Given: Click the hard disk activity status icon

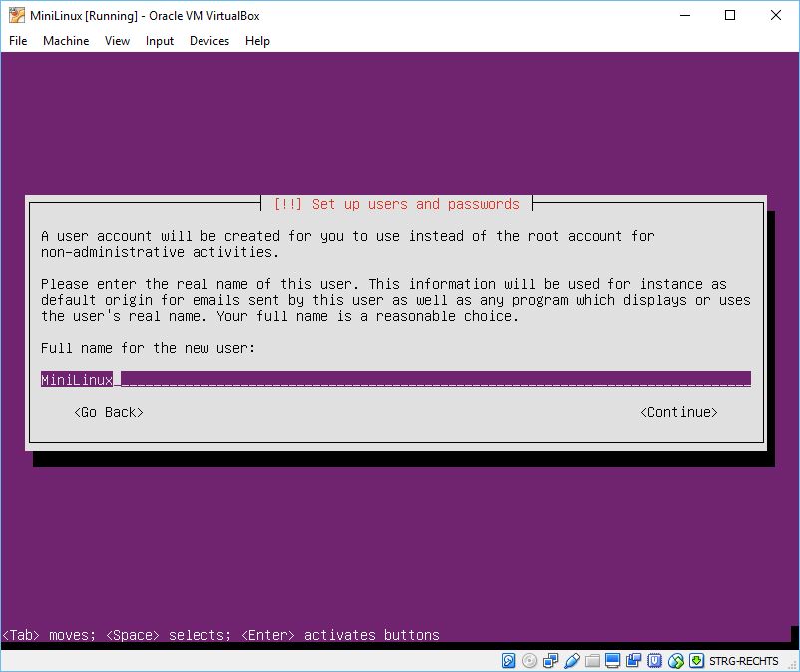Looking at the screenshot, I should tap(509, 660).
